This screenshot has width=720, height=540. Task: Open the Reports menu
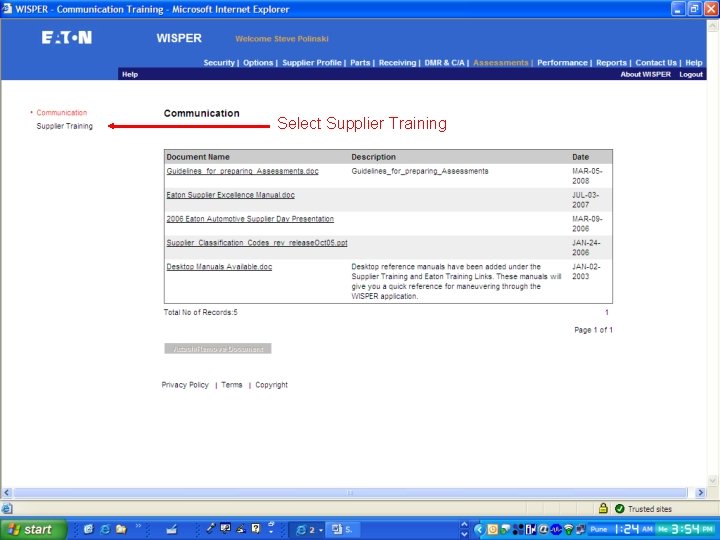point(611,62)
